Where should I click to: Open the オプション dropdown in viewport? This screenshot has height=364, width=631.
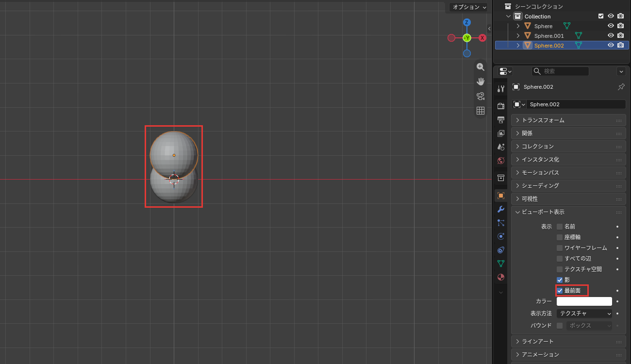[x=469, y=7]
